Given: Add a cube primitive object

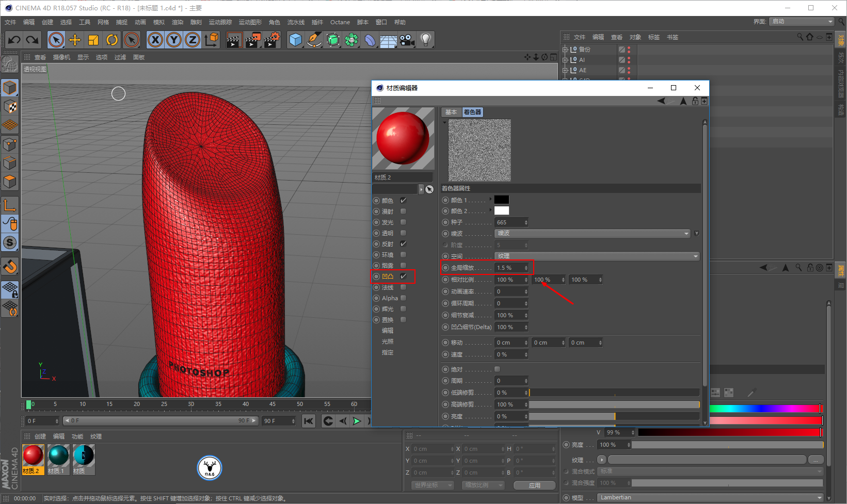Looking at the screenshot, I should click(x=296, y=40).
